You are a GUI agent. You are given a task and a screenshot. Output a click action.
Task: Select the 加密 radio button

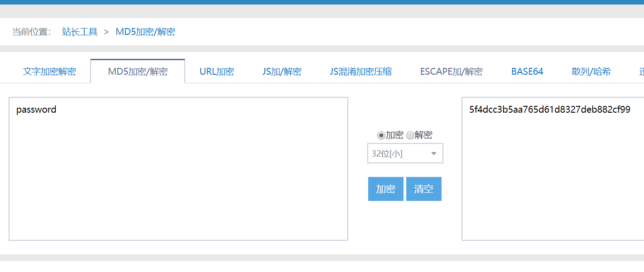(x=381, y=135)
